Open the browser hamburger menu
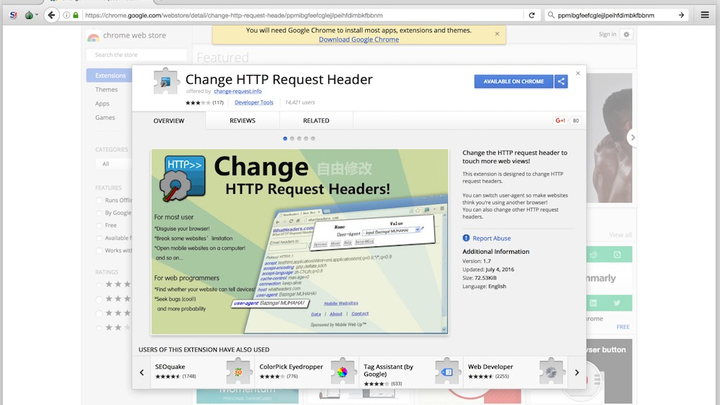Image resolution: width=720 pixels, height=405 pixels. point(705,15)
